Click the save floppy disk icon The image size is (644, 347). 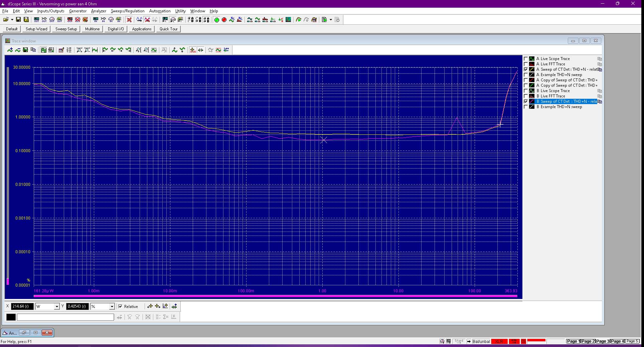[18, 20]
